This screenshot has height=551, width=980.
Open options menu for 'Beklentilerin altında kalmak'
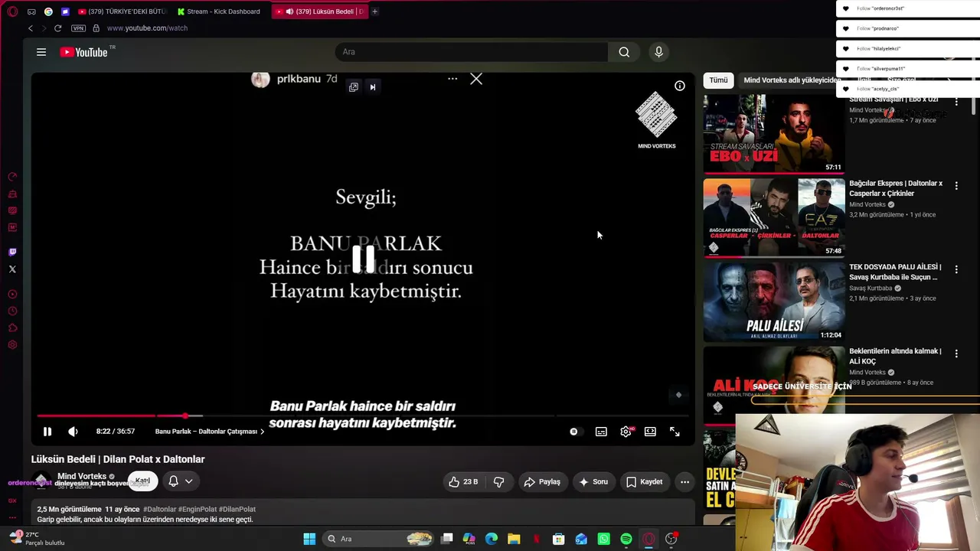pos(956,354)
